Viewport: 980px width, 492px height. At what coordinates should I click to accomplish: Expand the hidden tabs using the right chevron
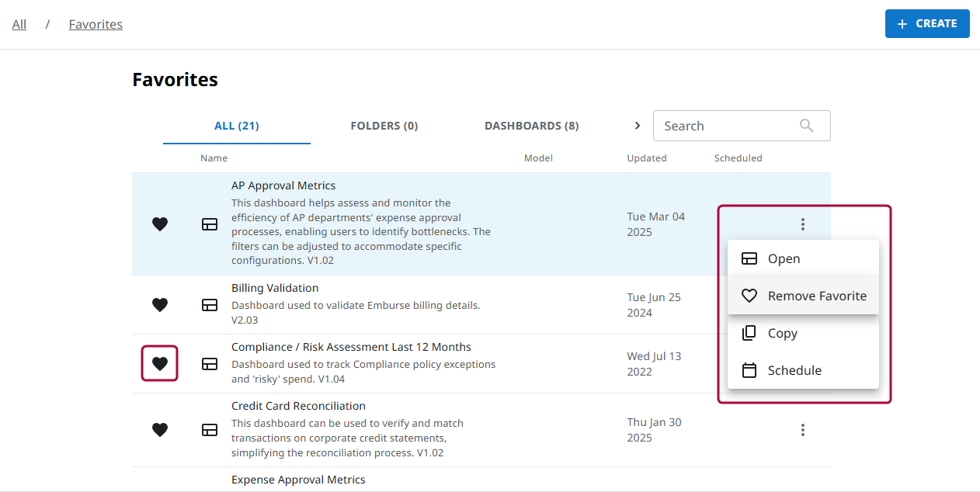[638, 125]
